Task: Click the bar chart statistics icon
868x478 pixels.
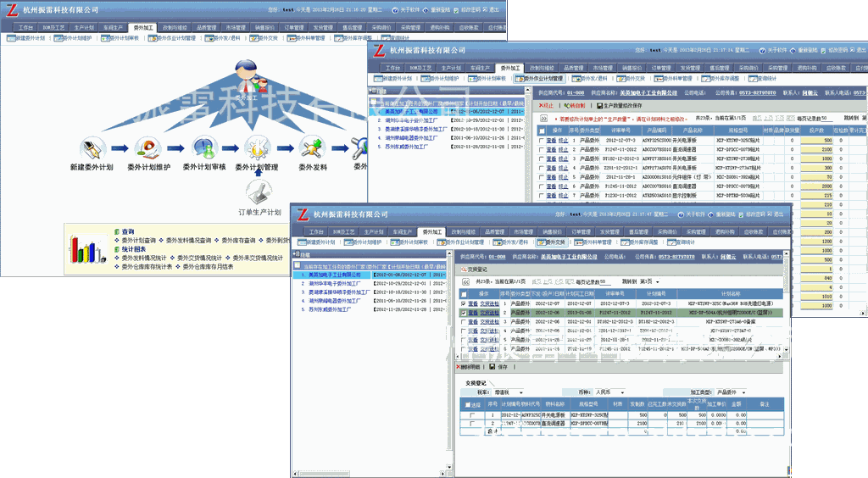Action: pyautogui.click(x=87, y=249)
